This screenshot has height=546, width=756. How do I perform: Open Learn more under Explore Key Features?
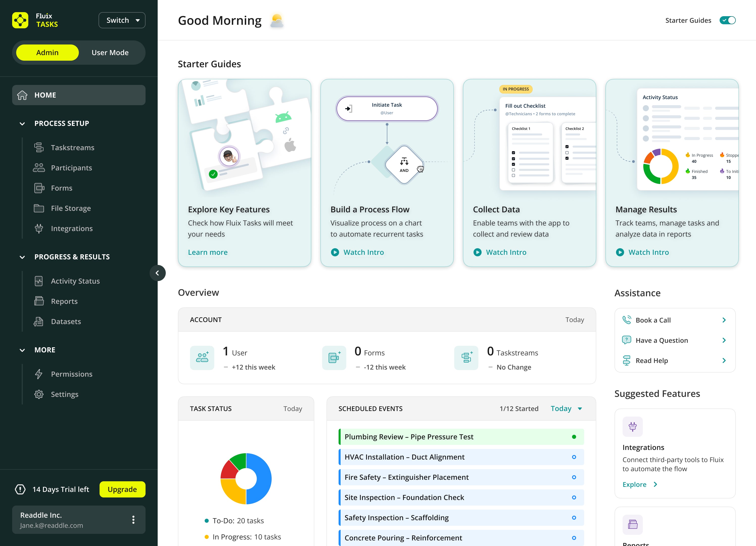click(208, 252)
